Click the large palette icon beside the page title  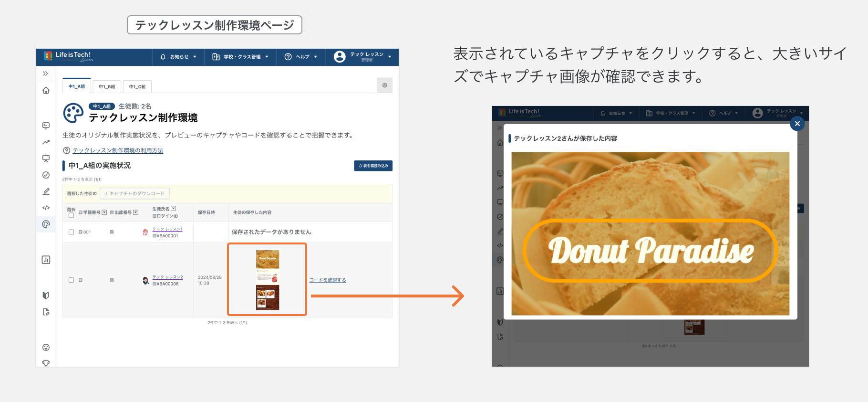click(73, 113)
